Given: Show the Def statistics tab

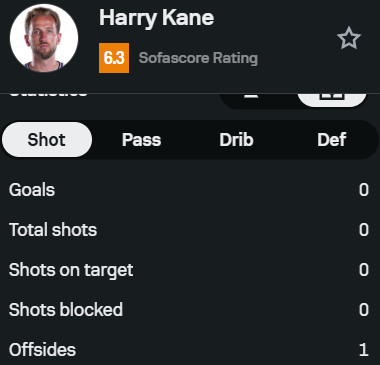Looking at the screenshot, I should [331, 139].
